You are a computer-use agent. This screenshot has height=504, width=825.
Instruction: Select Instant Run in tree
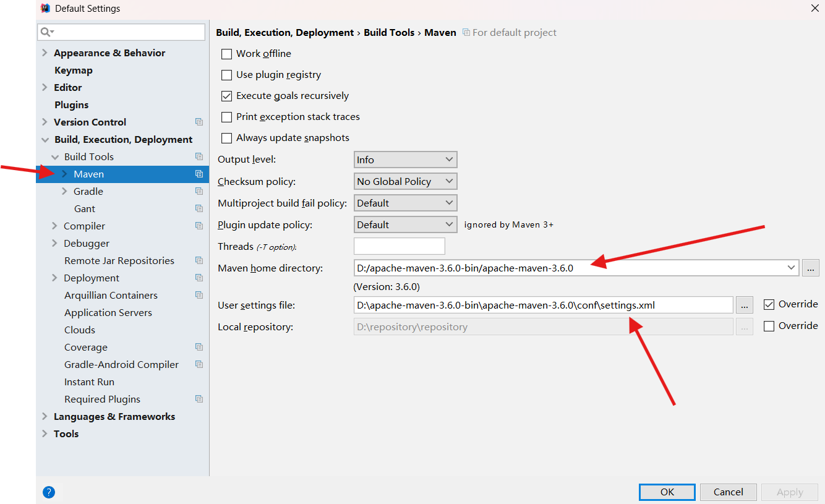89,382
